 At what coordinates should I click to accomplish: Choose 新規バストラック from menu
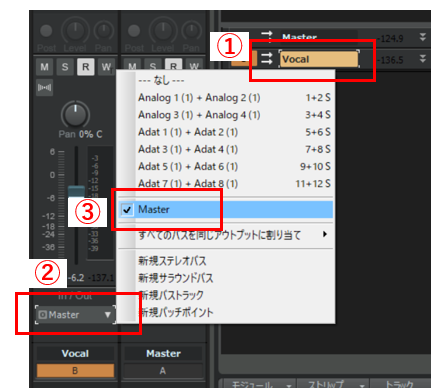(x=226, y=295)
